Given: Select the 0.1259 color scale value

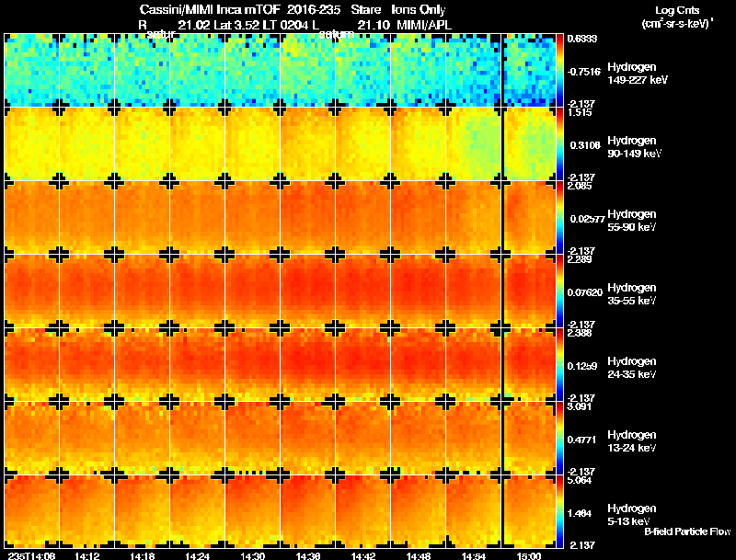Looking at the screenshot, I should coord(582,366).
